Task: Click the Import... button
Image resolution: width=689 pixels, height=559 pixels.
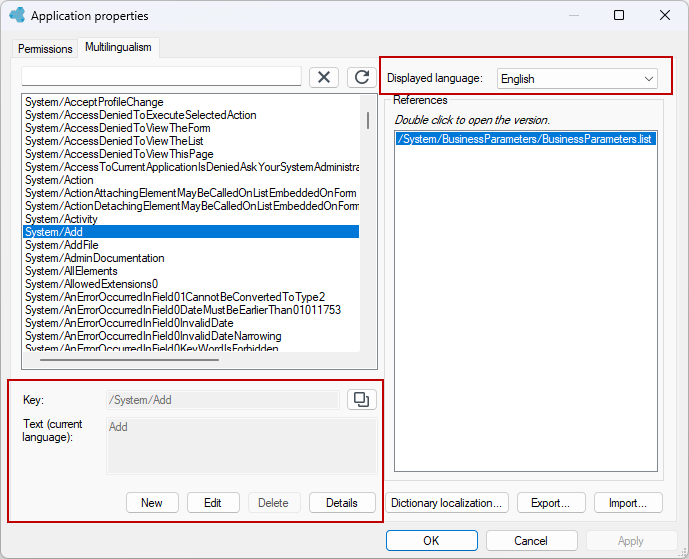Action: tap(628, 503)
